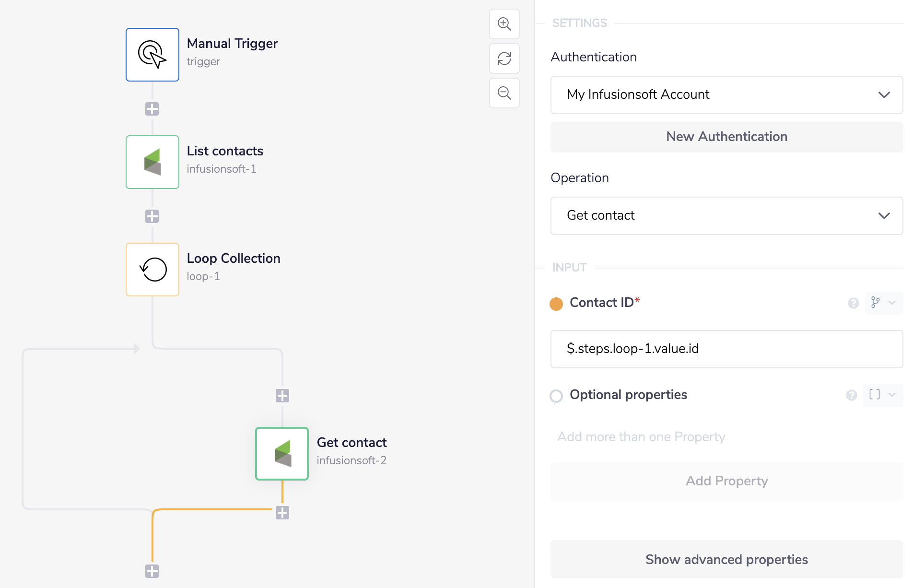
Task: Click the Contact ID jsonpath input field
Action: click(726, 349)
